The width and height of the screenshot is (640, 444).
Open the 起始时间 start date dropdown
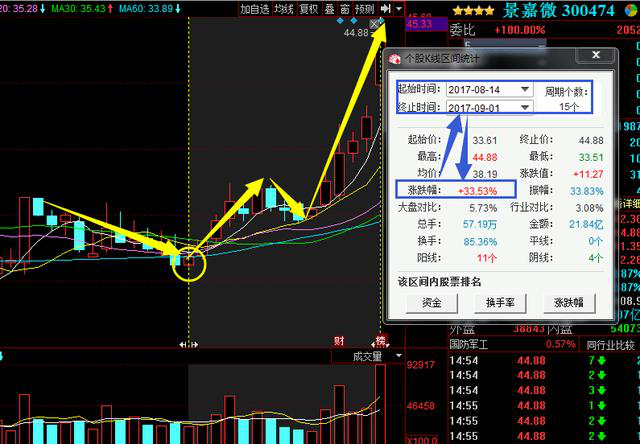click(525, 89)
